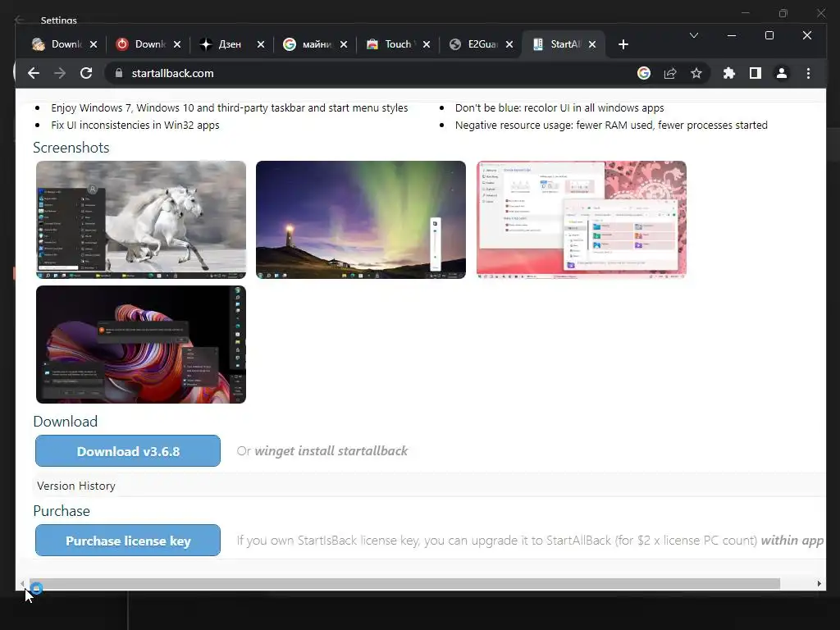
Task: Click the Download v3.6.8 button
Action: 128,451
